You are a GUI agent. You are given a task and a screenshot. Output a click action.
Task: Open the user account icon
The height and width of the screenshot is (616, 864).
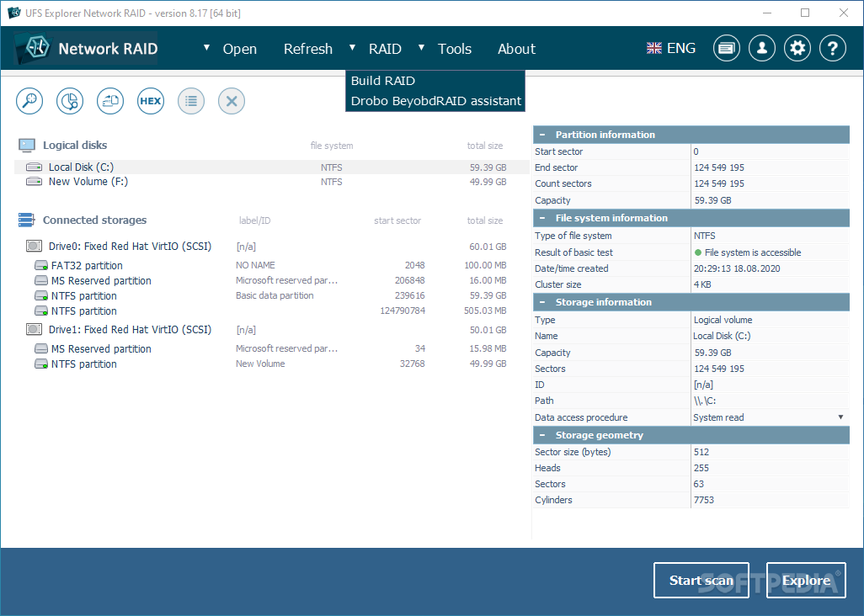click(762, 49)
